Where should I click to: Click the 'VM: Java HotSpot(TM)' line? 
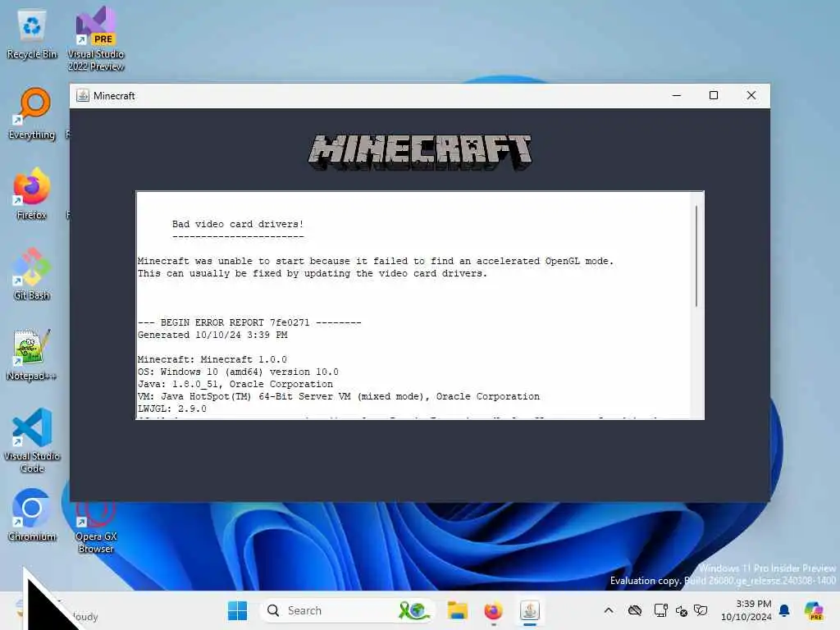click(339, 396)
